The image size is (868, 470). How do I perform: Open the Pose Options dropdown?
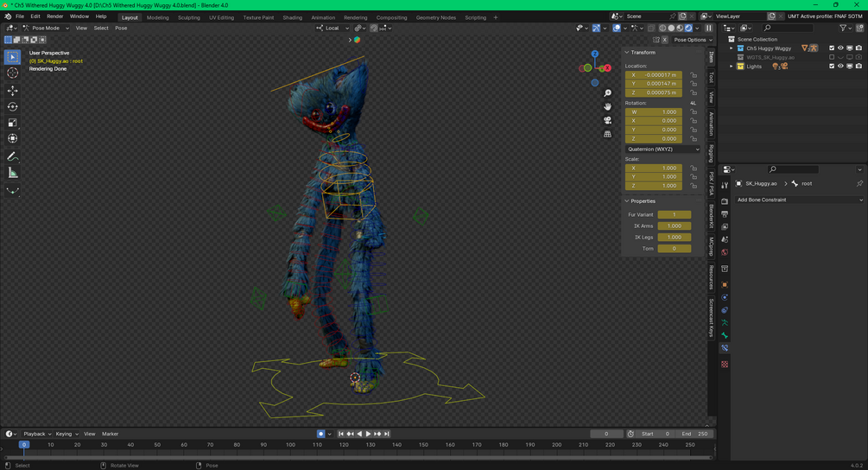pyautogui.click(x=693, y=40)
